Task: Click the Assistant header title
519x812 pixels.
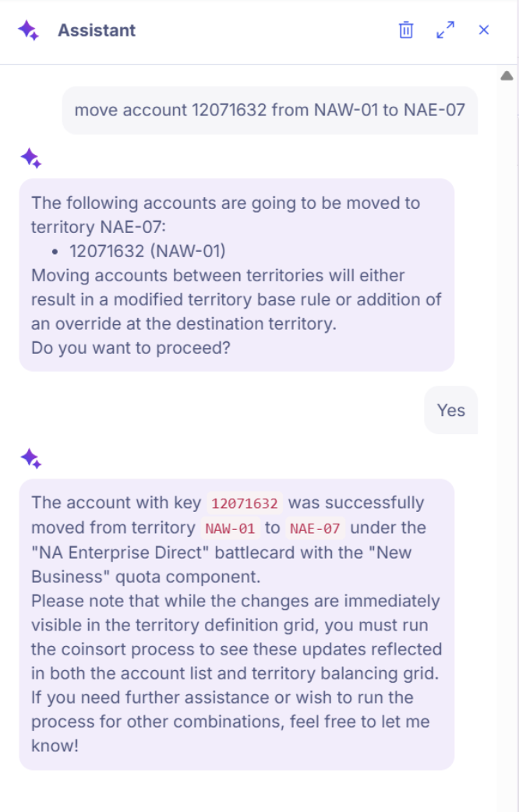Action: point(97,30)
